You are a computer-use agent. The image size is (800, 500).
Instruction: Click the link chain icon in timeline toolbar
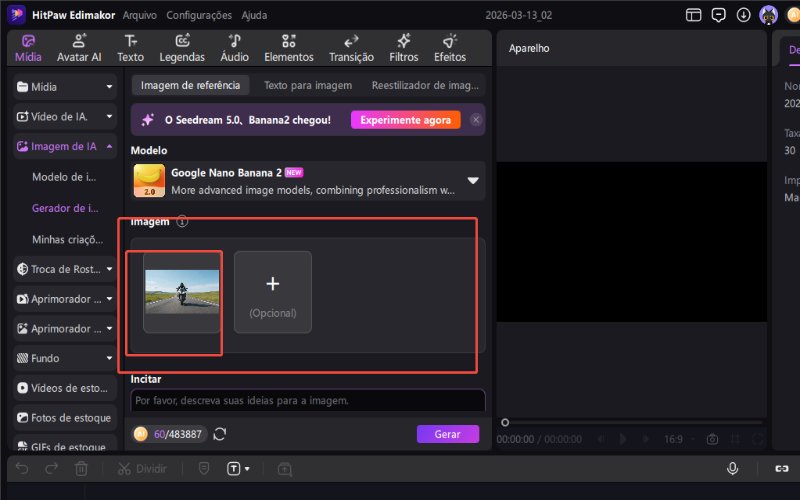(782, 468)
